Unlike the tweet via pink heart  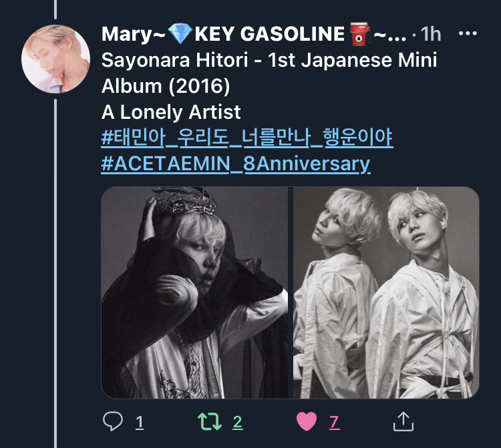[307, 421]
